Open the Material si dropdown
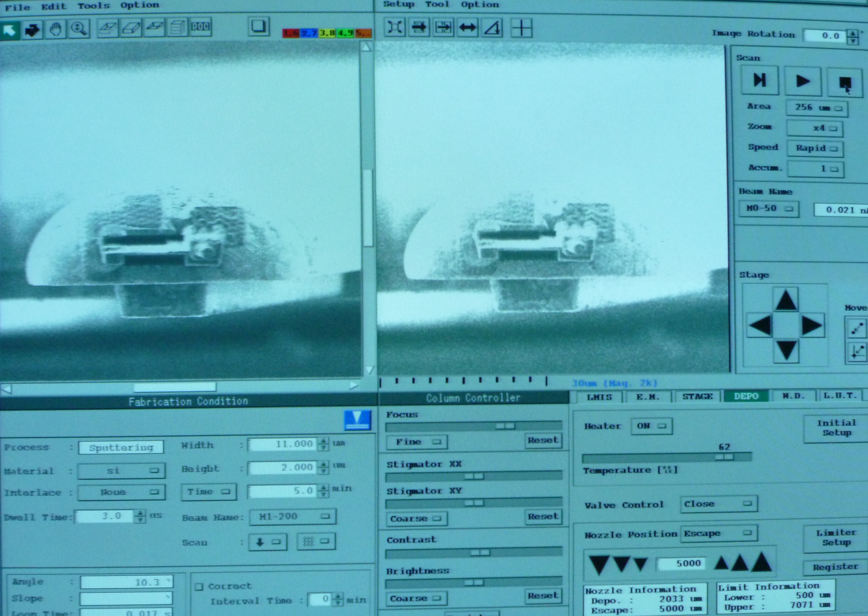This screenshot has width=868, height=616. click(x=121, y=471)
